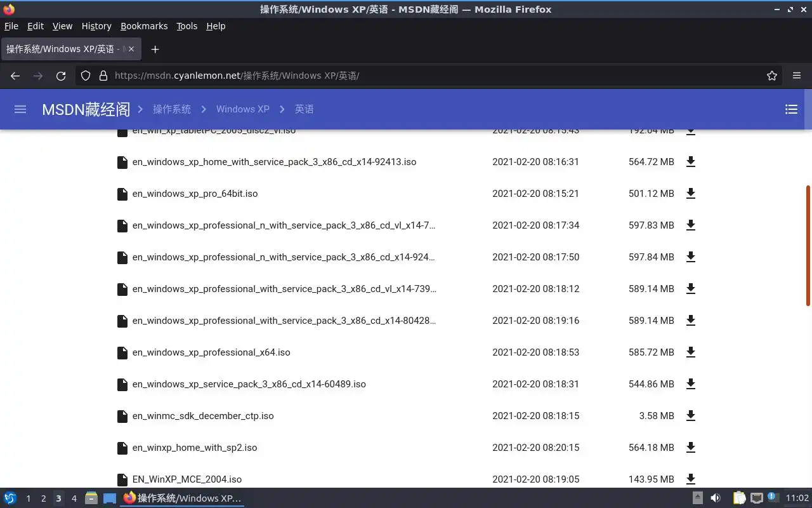Open the File menu
This screenshot has height=508, width=812.
coord(11,26)
